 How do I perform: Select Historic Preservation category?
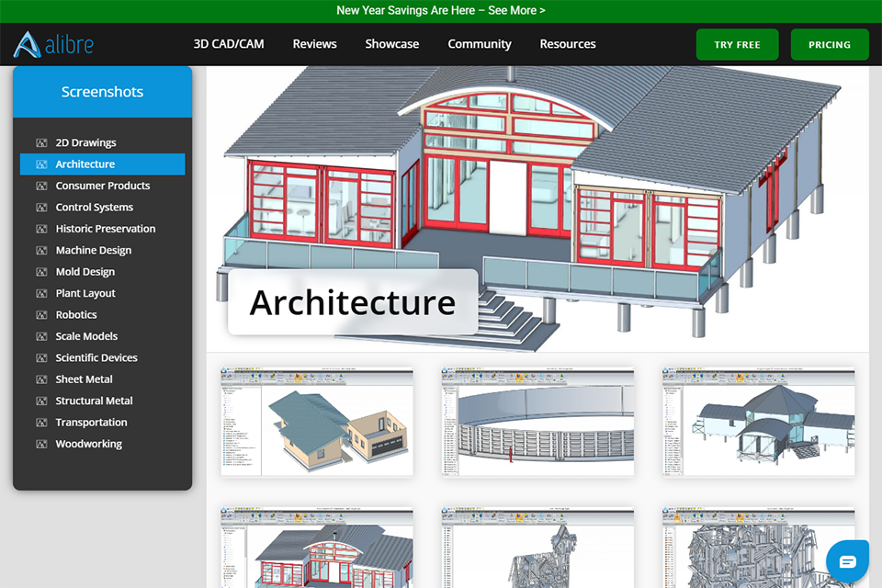pos(102,229)
